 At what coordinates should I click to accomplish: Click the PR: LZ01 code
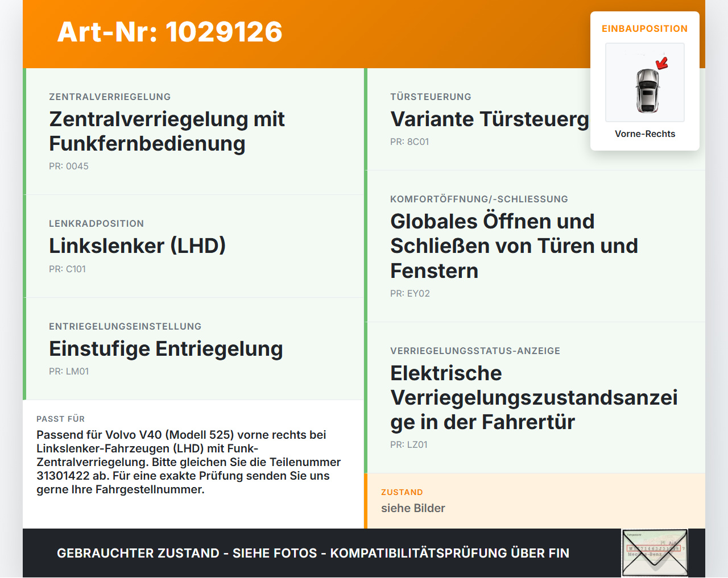(409, 444)
